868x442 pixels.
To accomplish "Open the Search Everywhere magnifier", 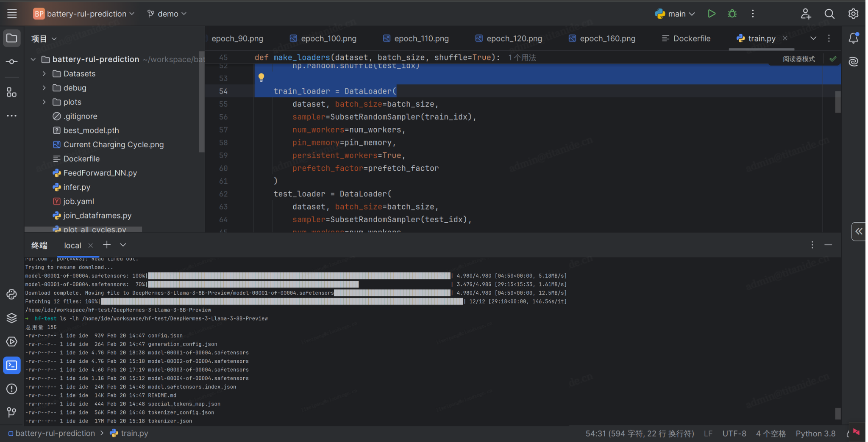I will tap(829, 14).
